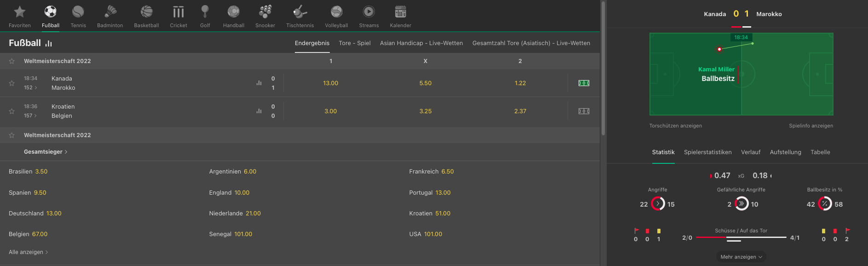Switch to the Spielerstatistiken tab
This screenshot has height=266, width=868.
coord(707,152)
